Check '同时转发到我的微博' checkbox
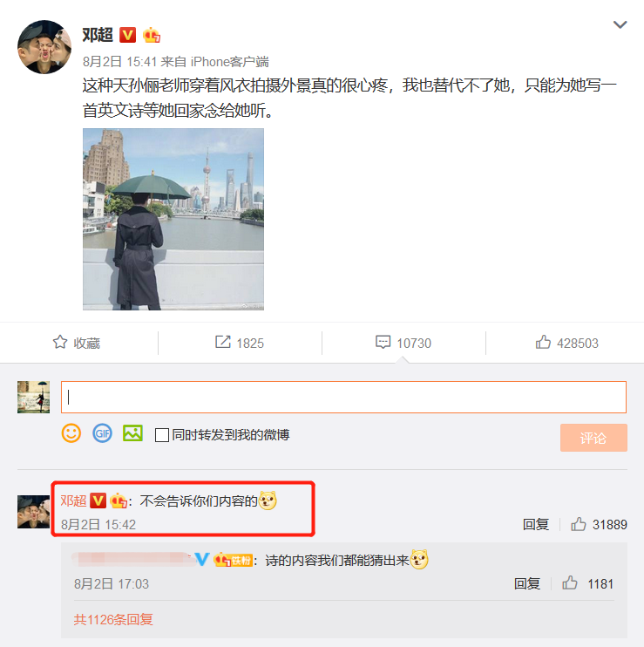 point(161,435)
